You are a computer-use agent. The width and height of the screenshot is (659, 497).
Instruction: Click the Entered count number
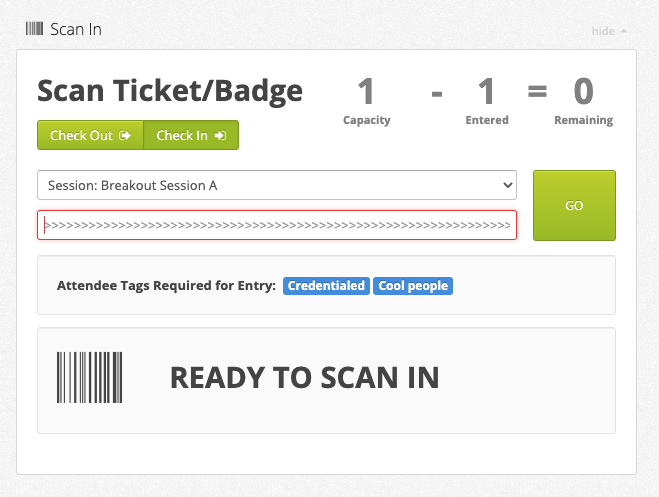click(x=487, y=92)
